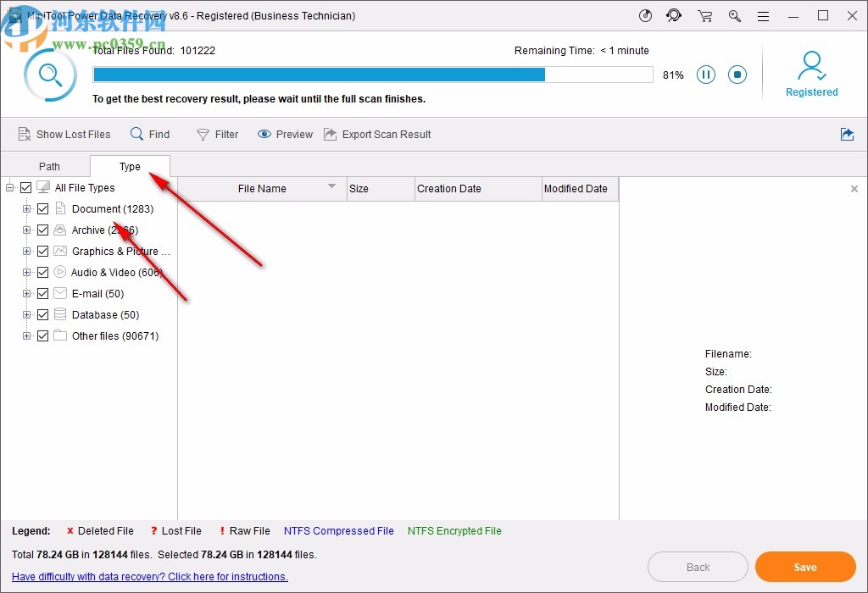The height and width of the screenshot is (593, 868).
Task: Click the share icon at toolbar right
Action: (x=847, y=135)
